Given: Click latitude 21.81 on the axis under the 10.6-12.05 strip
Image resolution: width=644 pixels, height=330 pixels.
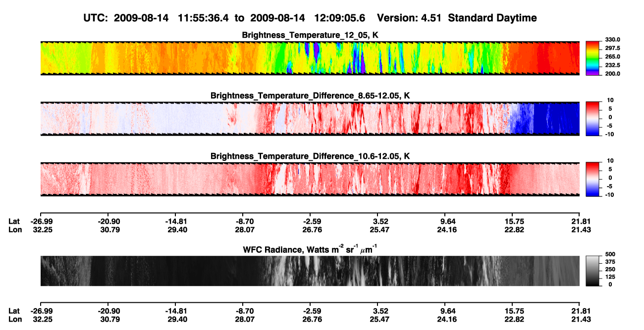Looking at the screenshot, I should (x=581, y=222).
